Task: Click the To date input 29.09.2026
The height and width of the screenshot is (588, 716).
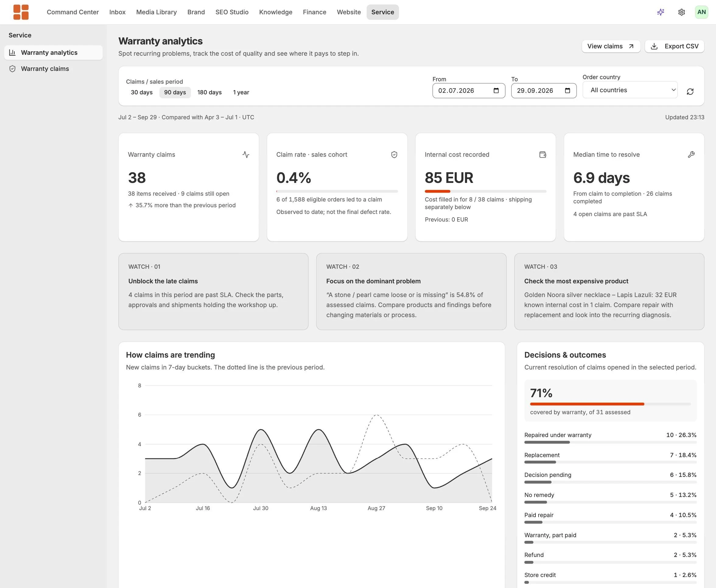Action: point(544,91)
